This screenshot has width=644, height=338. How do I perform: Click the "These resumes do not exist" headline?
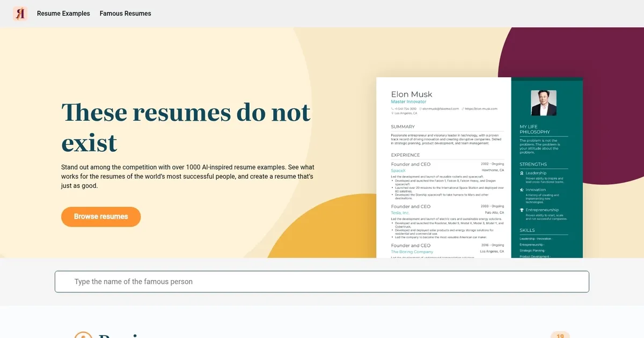186,127
